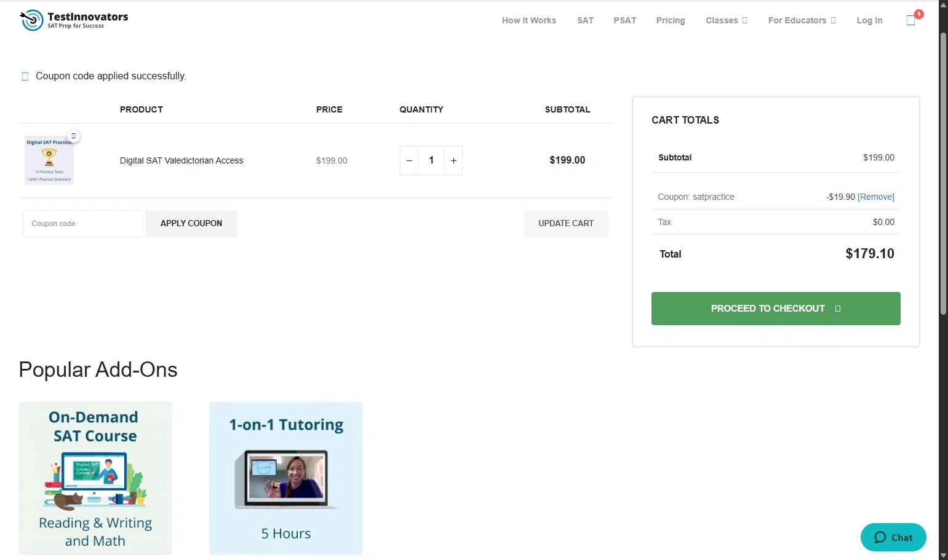Image resolution: width=948 pixels, height=560 pixels.
Task: Click the quantity number field
Action: point(431,160)
